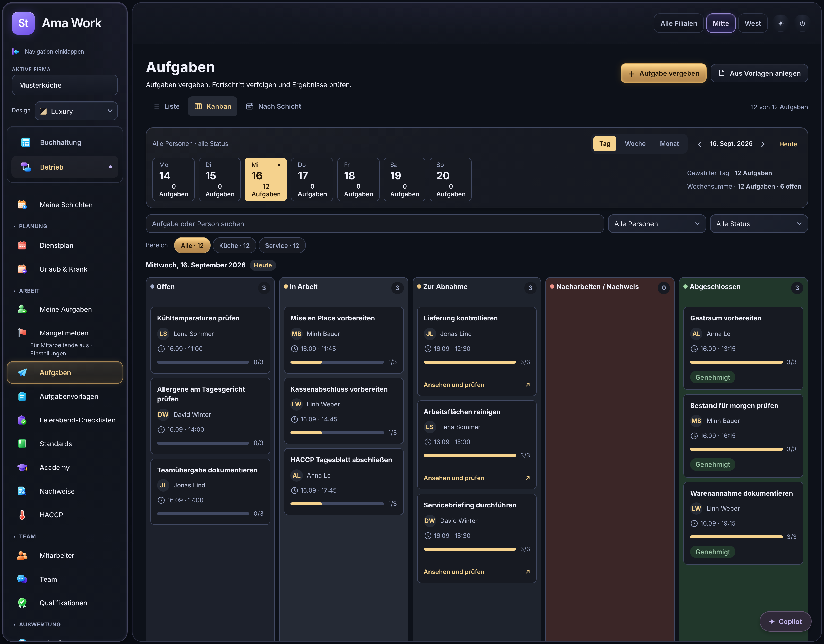Click the Meine Schichten calendar icon
Image resolution: width=824 pixels, height=644 pixels.
(22, 205)
